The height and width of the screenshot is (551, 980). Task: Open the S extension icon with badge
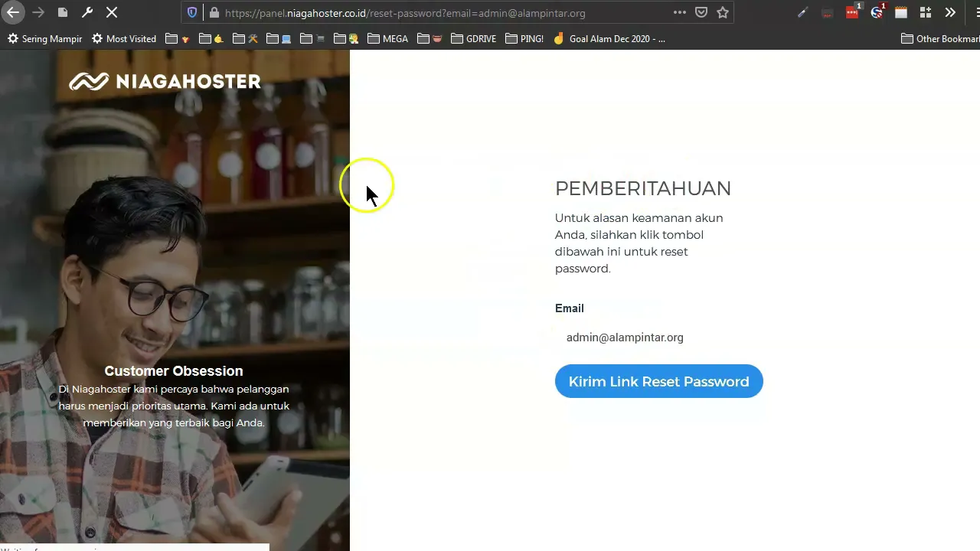pos(877,13)
